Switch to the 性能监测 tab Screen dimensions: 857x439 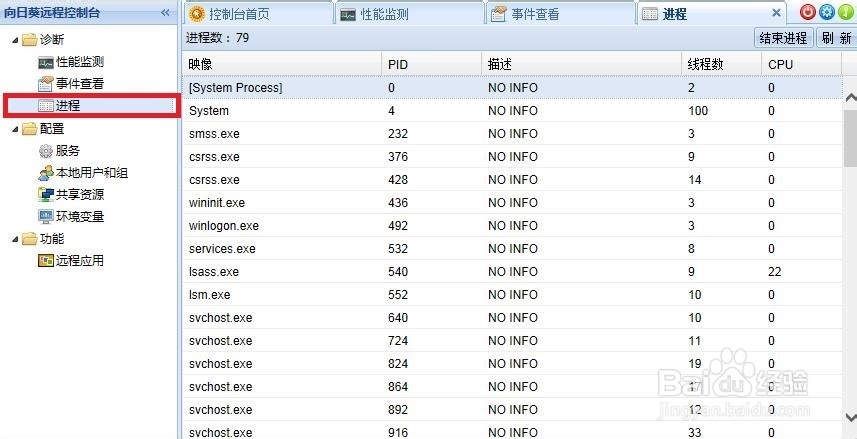(x=409, y=14)
